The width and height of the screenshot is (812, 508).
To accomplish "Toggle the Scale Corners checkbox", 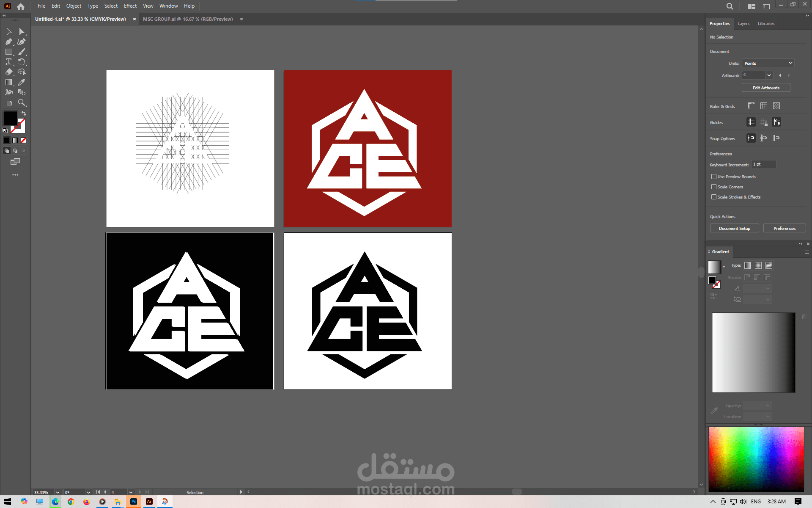I will click(x=714, y=187).
